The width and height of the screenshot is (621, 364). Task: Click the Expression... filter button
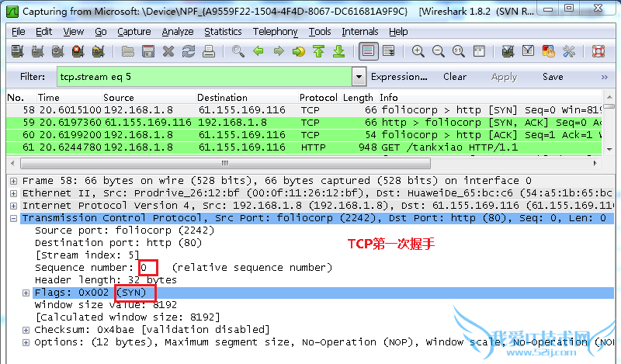[x=399, y=77]
